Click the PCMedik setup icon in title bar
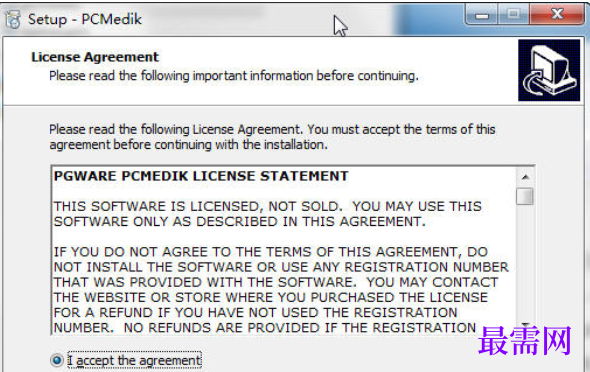Screen dimensions: 590x372 [x=13, y=20]
